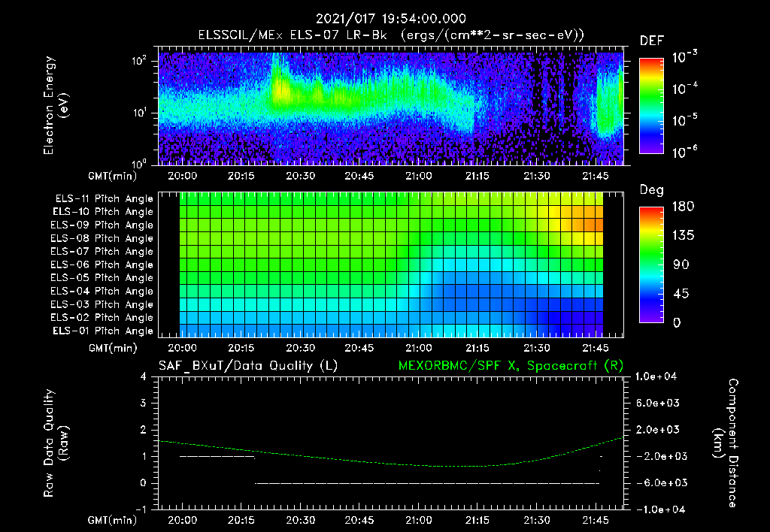The height and width of the screenshot is (532, 770).
Task: Click the 4 tick on data quality axis
Action: click(144, 377)
